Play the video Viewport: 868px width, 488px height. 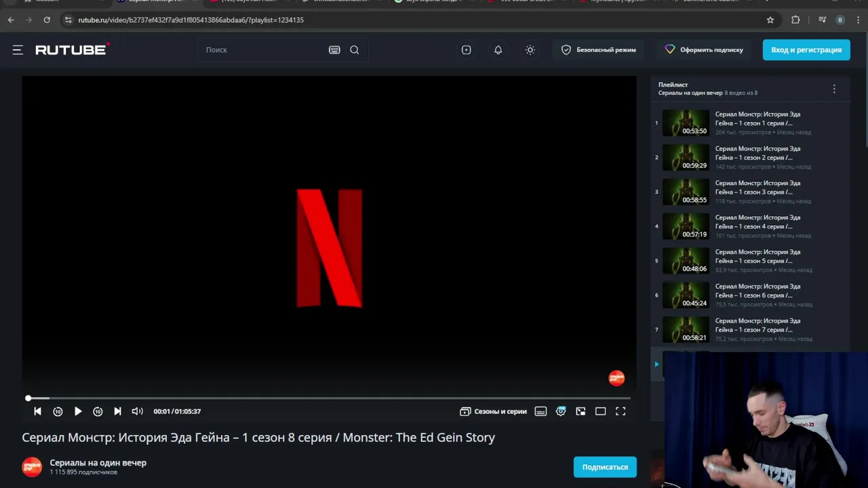[x=78, y=411]
